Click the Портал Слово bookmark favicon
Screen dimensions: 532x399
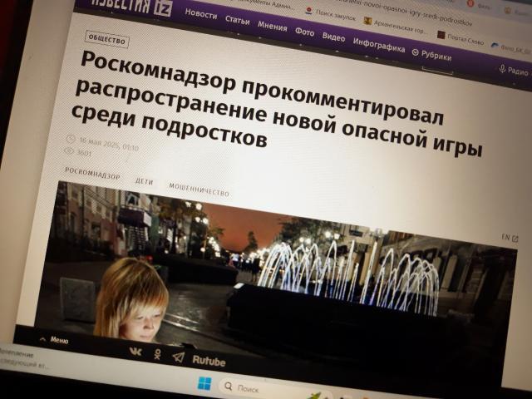coord(441,35)
